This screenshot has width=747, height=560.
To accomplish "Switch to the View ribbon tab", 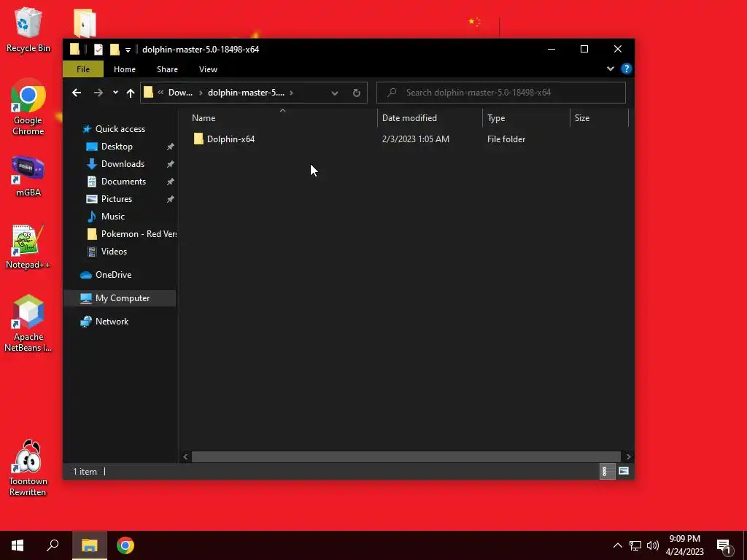I will [x=208, y=69].
